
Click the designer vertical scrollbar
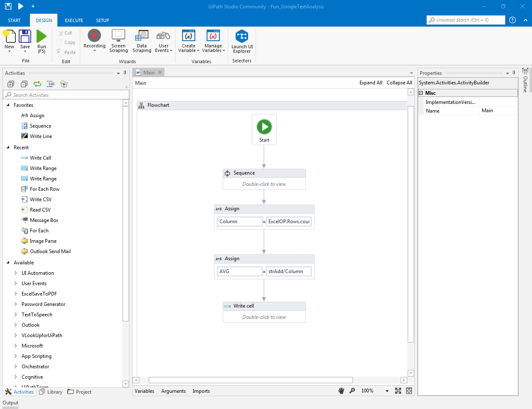coord(411,224)
